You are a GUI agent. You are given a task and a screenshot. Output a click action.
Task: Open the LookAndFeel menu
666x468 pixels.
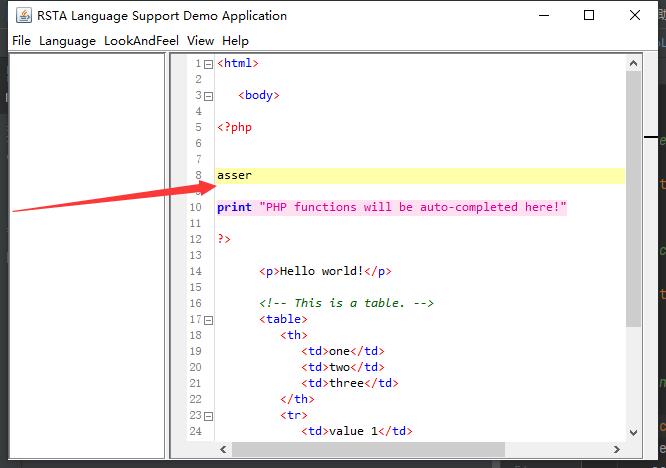[141, 41]
